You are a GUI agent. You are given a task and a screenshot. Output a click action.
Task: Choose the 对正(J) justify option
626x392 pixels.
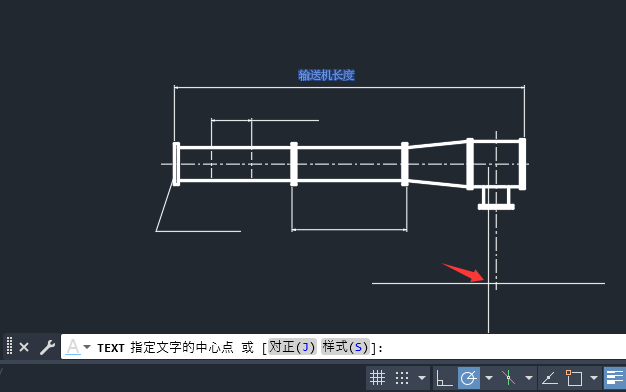(x=292, y=347)
